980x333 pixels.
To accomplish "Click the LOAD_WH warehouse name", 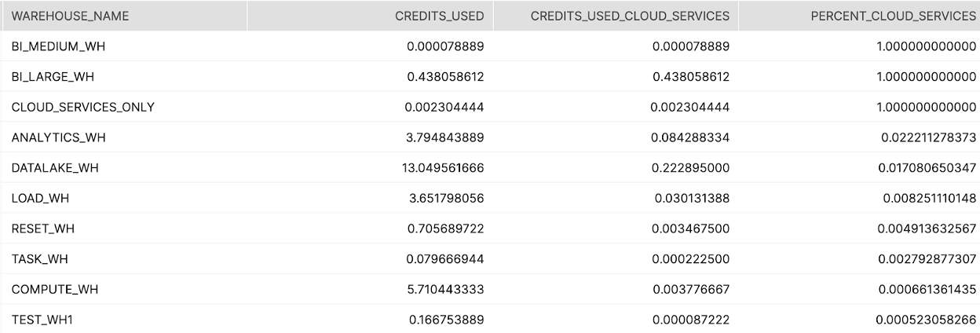I will (40, 199).
